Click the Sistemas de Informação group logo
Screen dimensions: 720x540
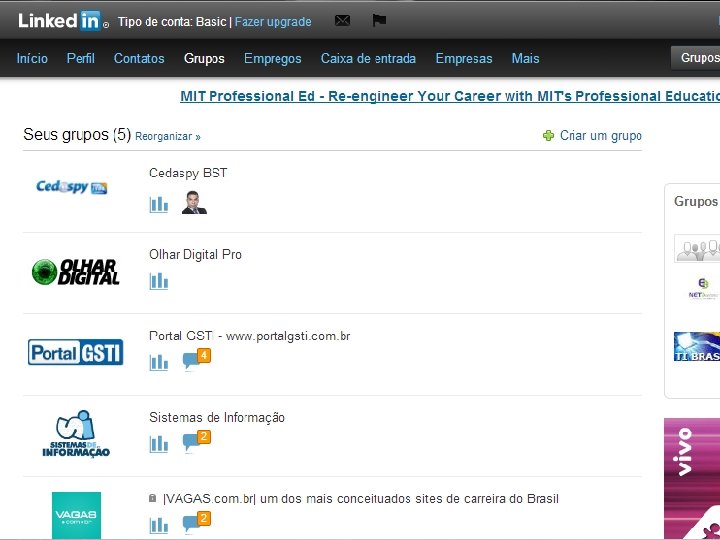point(76,433)
